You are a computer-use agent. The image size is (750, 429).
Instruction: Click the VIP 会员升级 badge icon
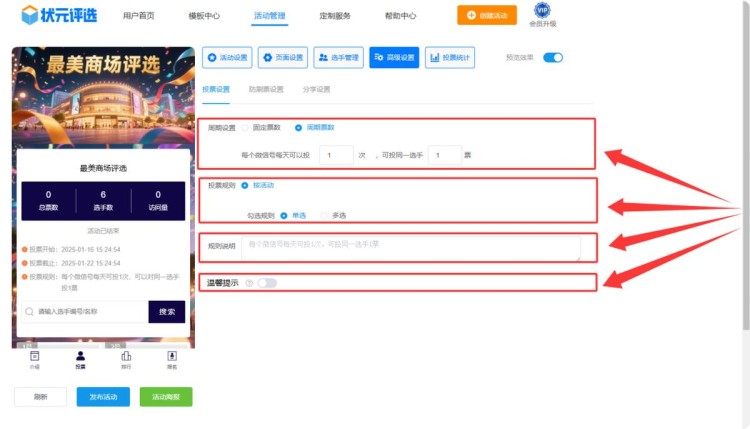(543, 10)
